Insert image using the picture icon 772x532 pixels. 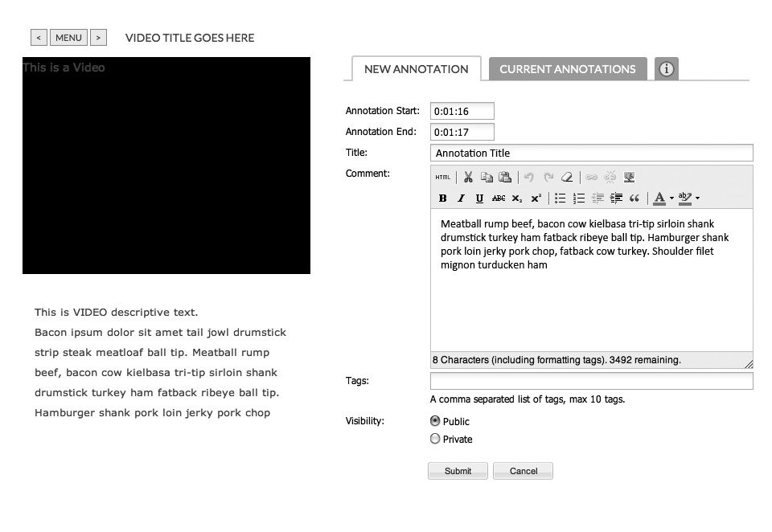click(x=630, y=178)
